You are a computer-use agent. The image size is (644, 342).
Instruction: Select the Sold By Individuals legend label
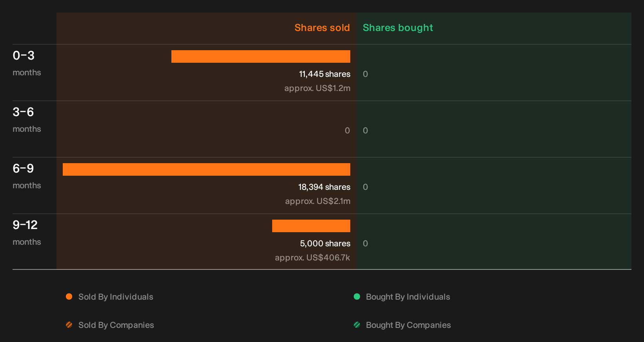tap(116, 297)
